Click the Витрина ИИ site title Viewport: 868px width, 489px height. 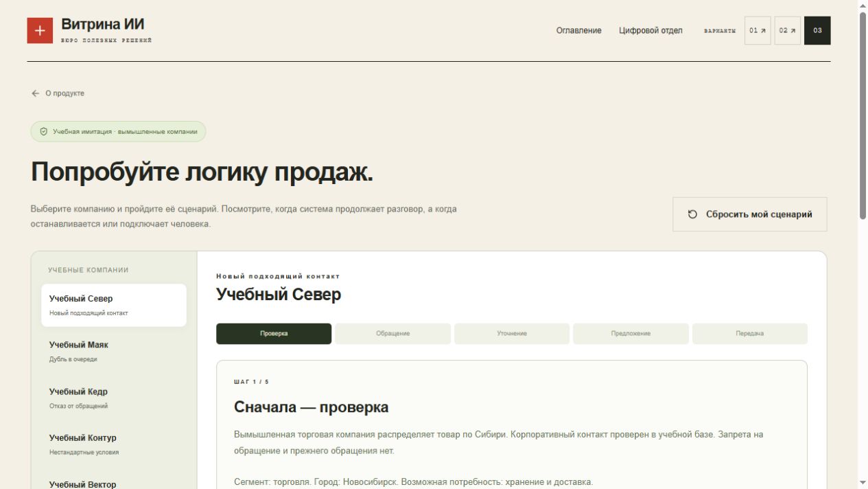tap(103, 25)
